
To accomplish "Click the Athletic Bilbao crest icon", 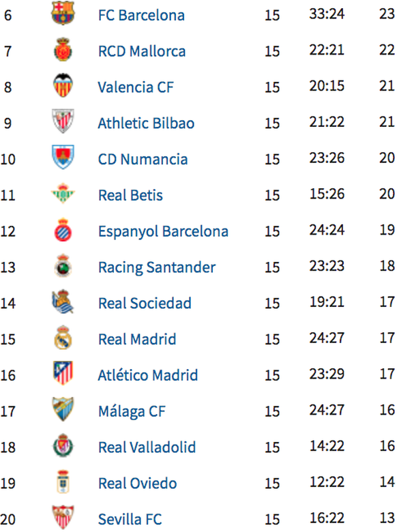I will pyautogui.click(x=63, y=121).
